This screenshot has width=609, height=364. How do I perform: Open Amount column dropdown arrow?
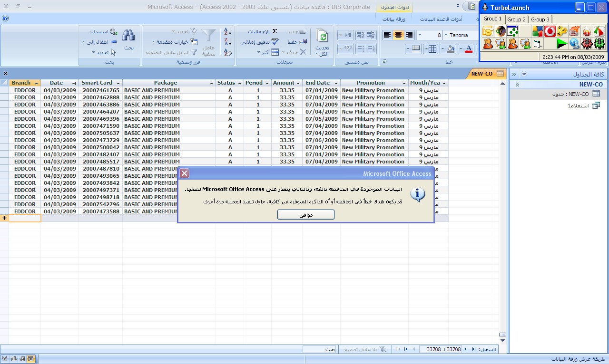tap(298, 83)
